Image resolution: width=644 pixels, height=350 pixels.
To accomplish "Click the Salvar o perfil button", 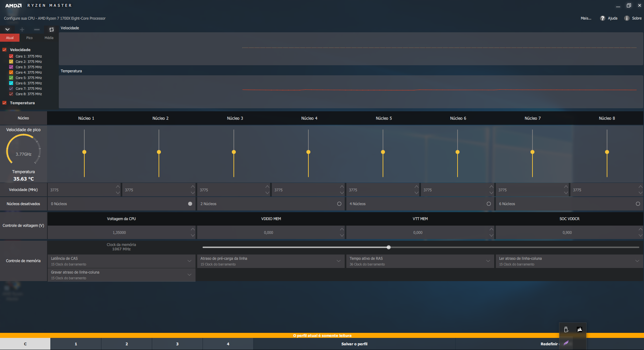I will (x=354, y=344).
